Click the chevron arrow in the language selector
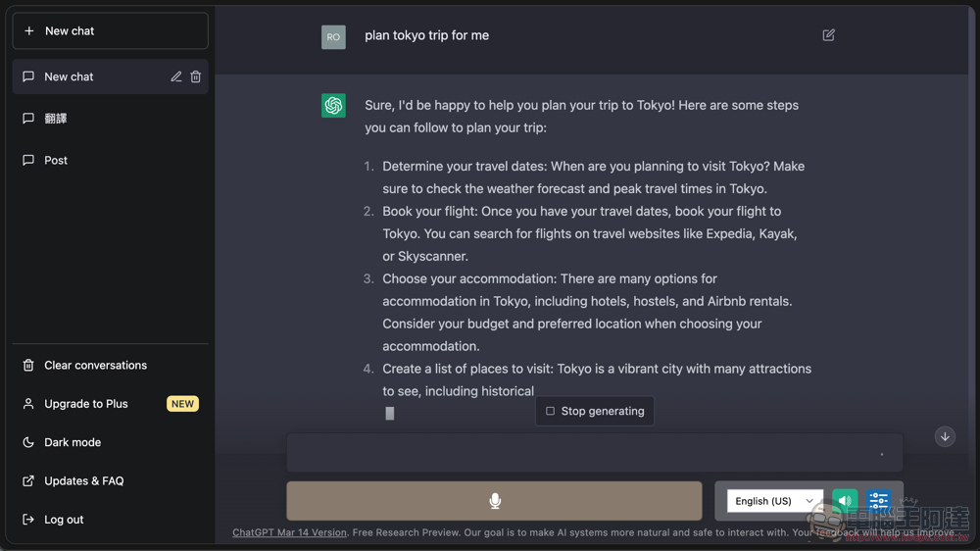Screen dimensions: 980x551 point(809,501)
